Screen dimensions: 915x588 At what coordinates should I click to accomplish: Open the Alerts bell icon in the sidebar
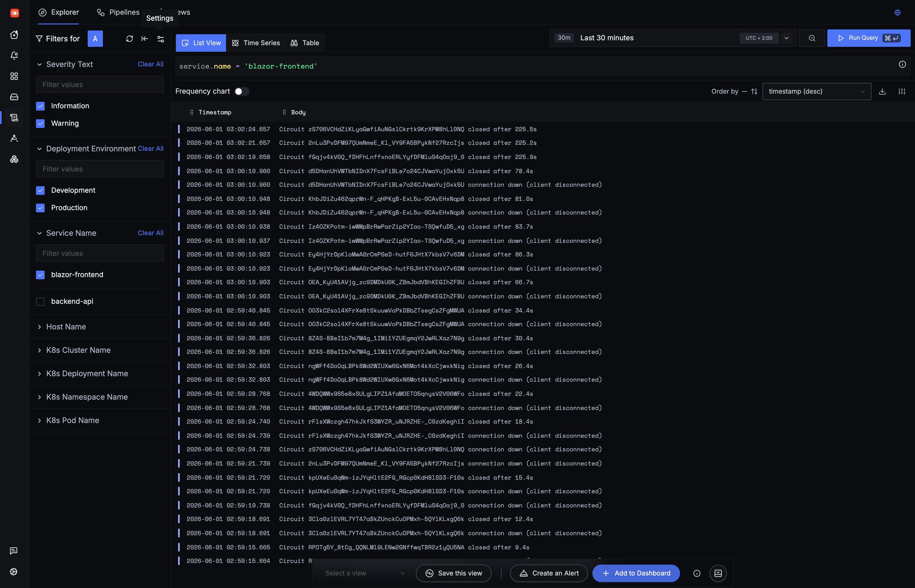pyautogui.click(x=14, y=55)
